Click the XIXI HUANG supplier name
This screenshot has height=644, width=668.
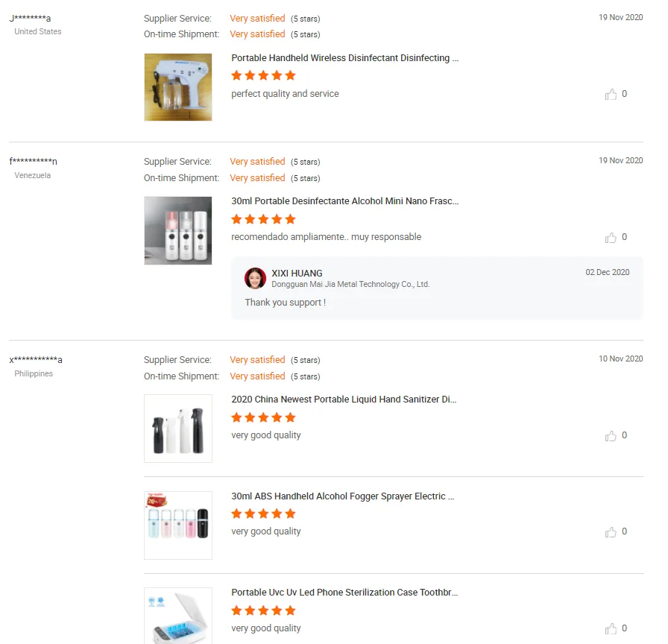[297, 274]
